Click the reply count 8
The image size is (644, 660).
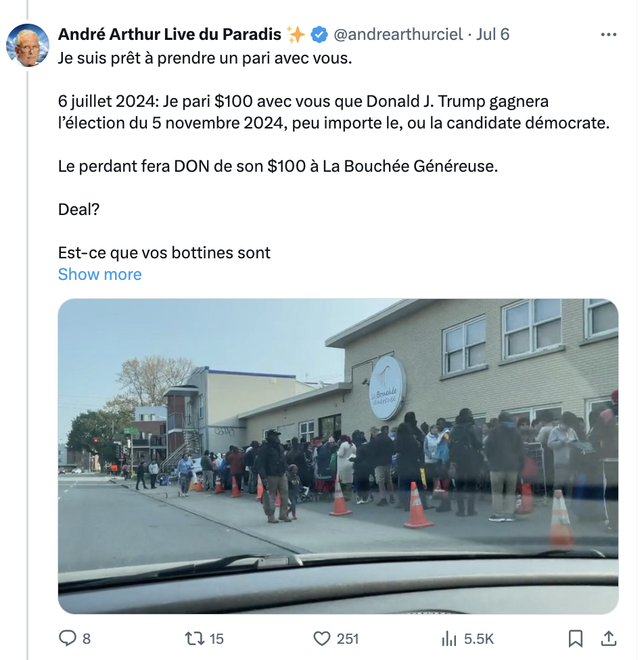click(87, 639)
